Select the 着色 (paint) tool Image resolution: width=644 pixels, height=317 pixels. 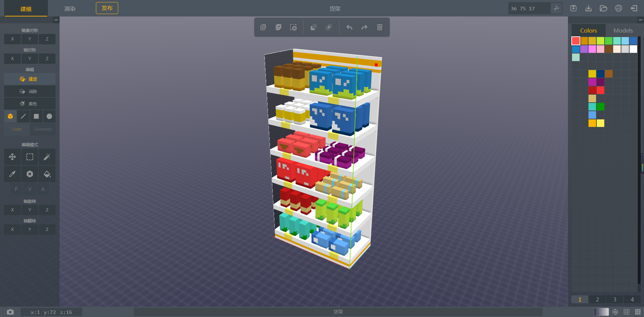(x=30, y=104)
